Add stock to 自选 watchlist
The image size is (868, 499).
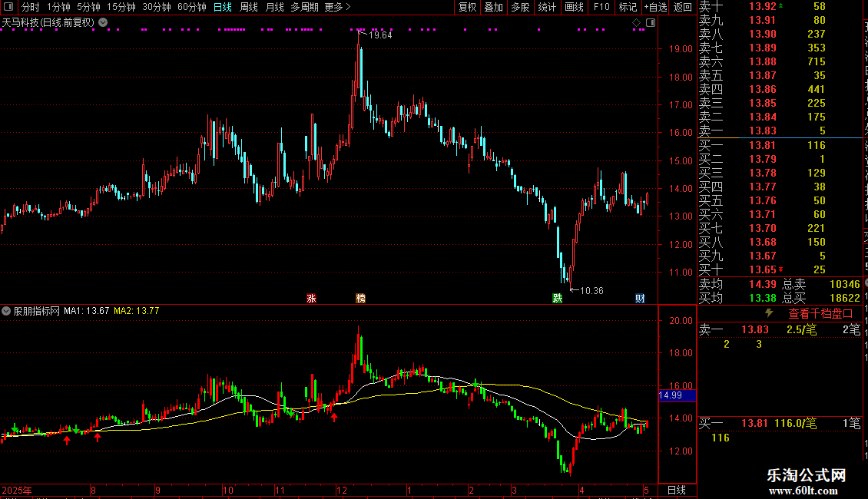(x=655, y=7)
